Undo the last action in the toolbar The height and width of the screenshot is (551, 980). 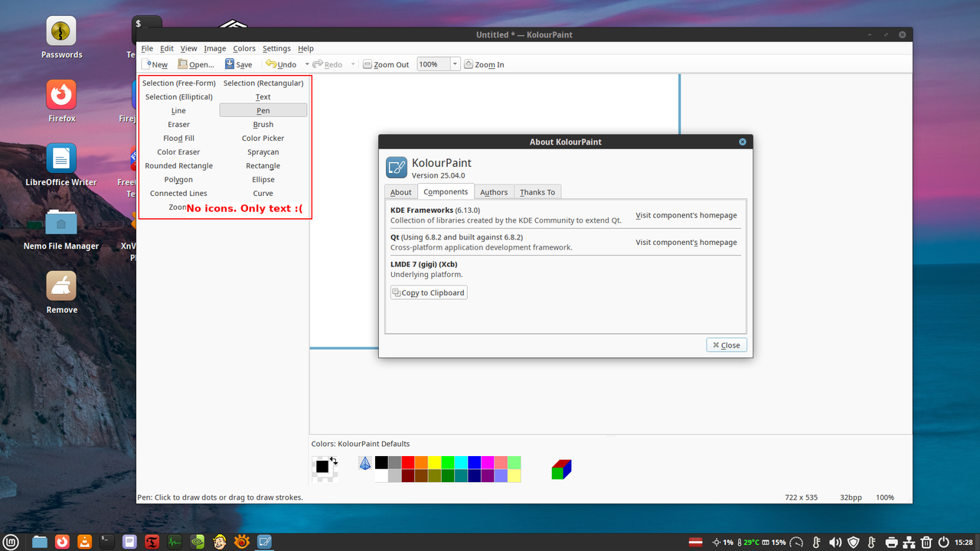click(x=281, y=64)
